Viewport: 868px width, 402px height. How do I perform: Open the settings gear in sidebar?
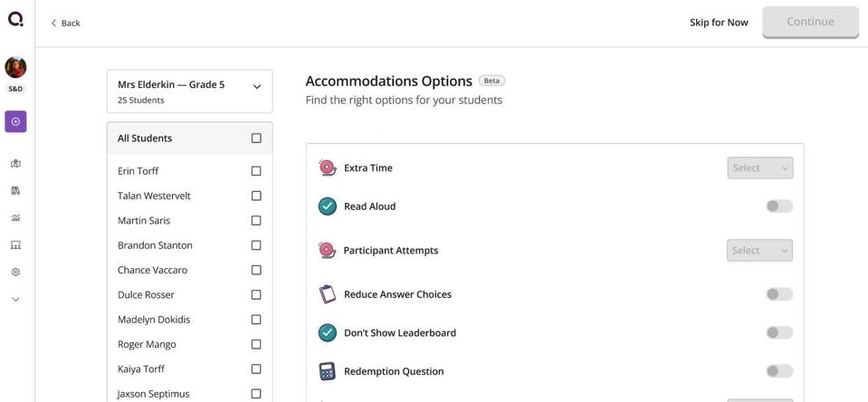15,272
